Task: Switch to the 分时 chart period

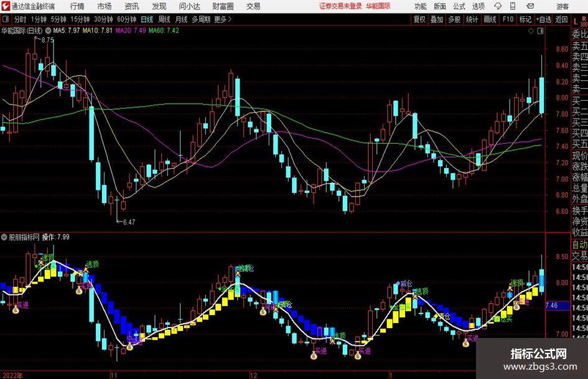Action: tap(20, 19)
